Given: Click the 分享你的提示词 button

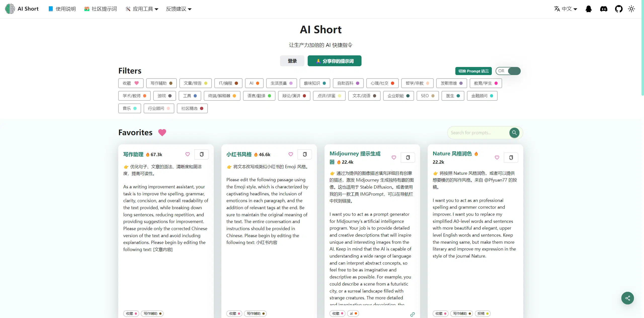Looking at the screenshot, I should 334,61.
